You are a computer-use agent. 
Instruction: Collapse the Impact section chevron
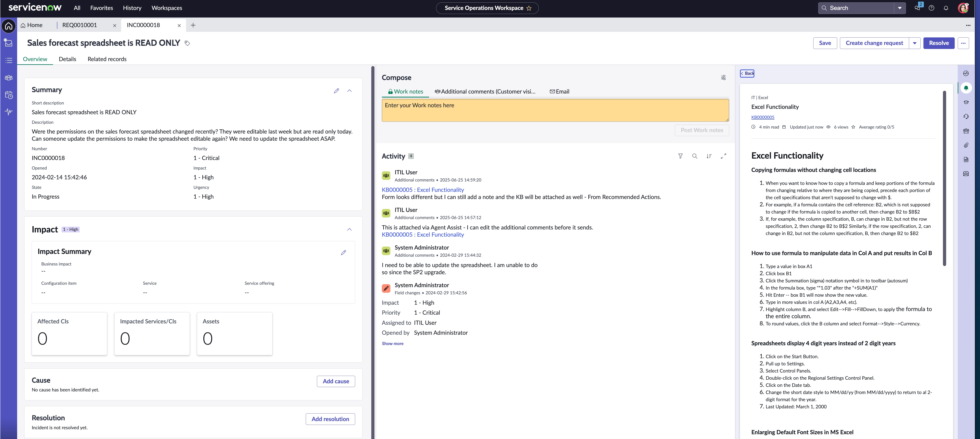(x=350, y=230)
